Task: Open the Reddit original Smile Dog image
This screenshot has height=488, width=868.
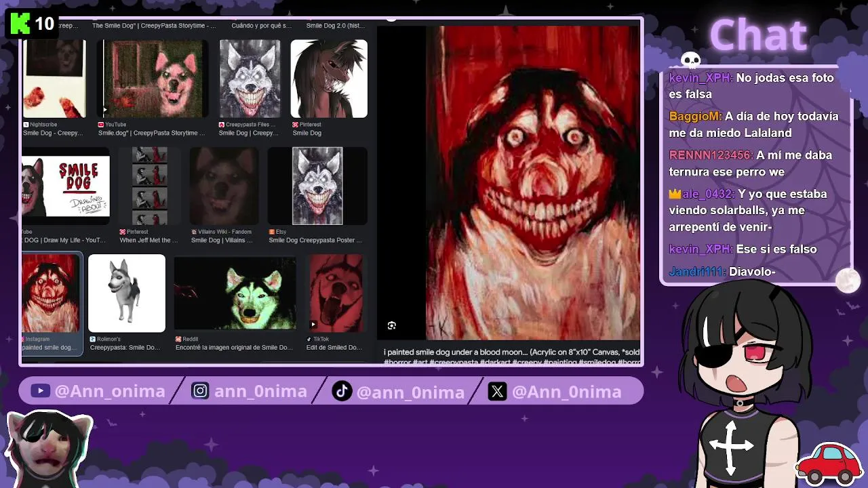Action: [235, 293]
